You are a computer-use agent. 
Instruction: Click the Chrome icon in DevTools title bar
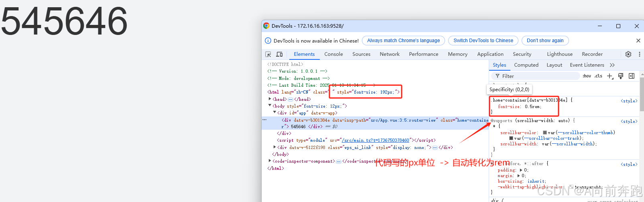[266, 26]
